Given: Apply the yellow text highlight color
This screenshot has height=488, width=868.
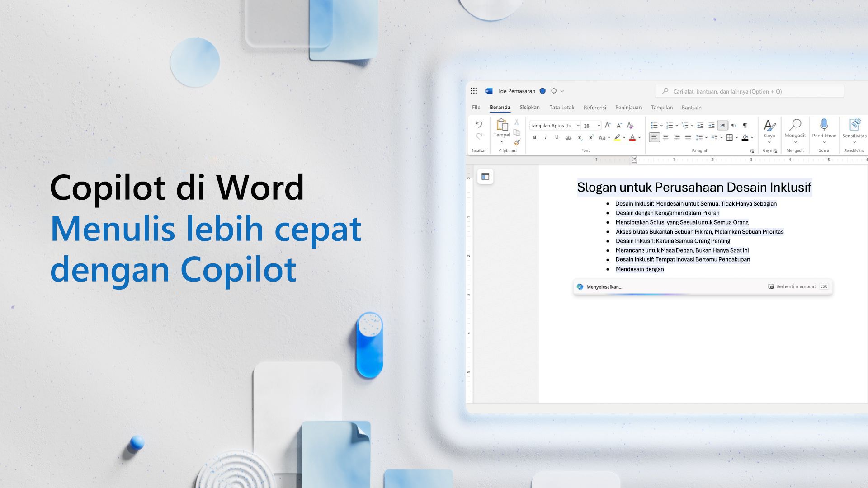Looking at the screenshot, I should click(617, 137).
